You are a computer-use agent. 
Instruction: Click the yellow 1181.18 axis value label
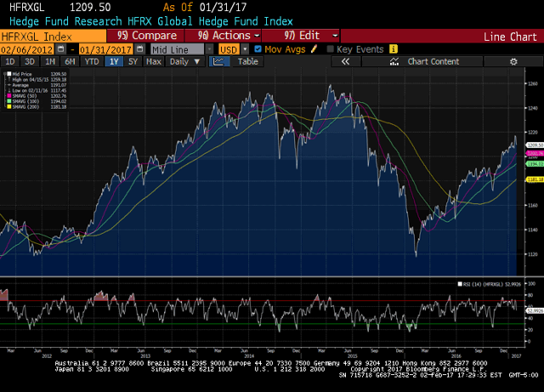click(535, 179)
